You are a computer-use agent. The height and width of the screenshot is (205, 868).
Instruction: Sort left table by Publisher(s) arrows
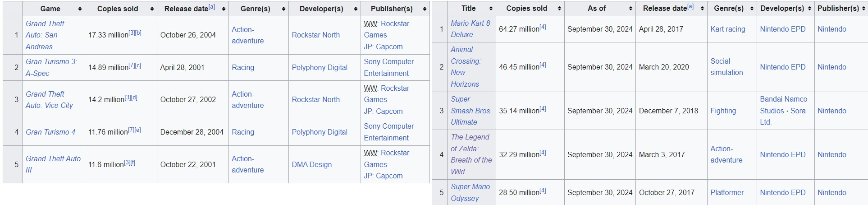[x=425, y=9]
